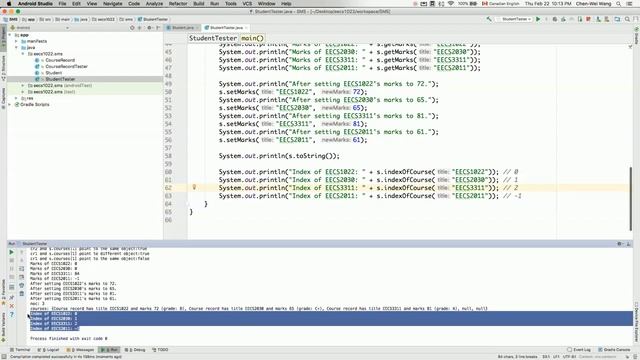Click the Search Everywhere magnifier icon
The image size is (640, 360).
[x=627, y=19]
